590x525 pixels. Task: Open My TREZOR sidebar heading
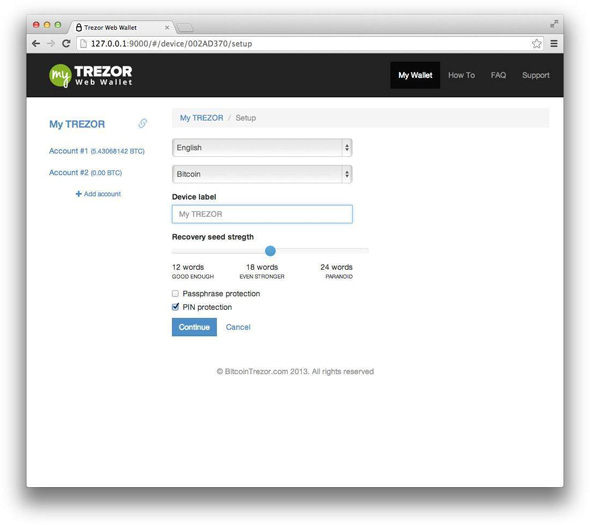(x=77, y=124)
